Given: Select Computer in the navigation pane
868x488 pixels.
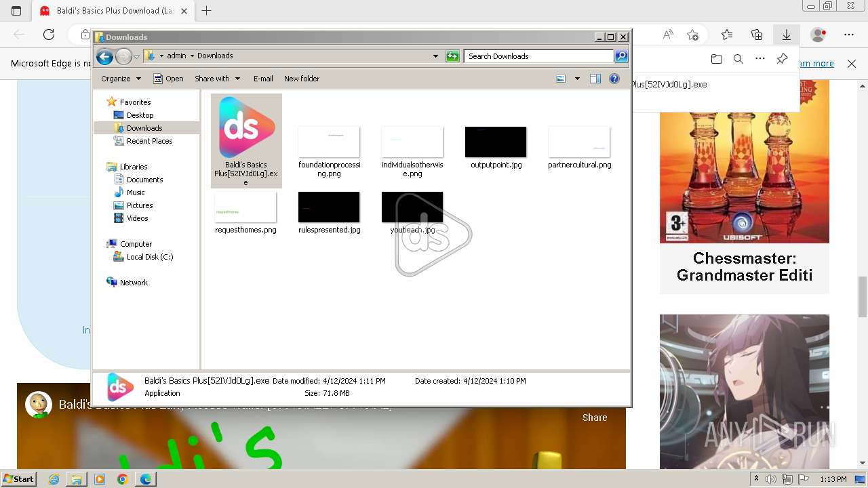Looking at the screenshot, I should click(x=136, y=244).
